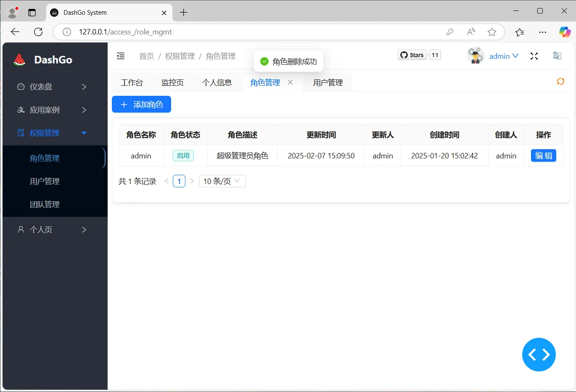Click the orange refresh icon above table

(x=560, y=82)
